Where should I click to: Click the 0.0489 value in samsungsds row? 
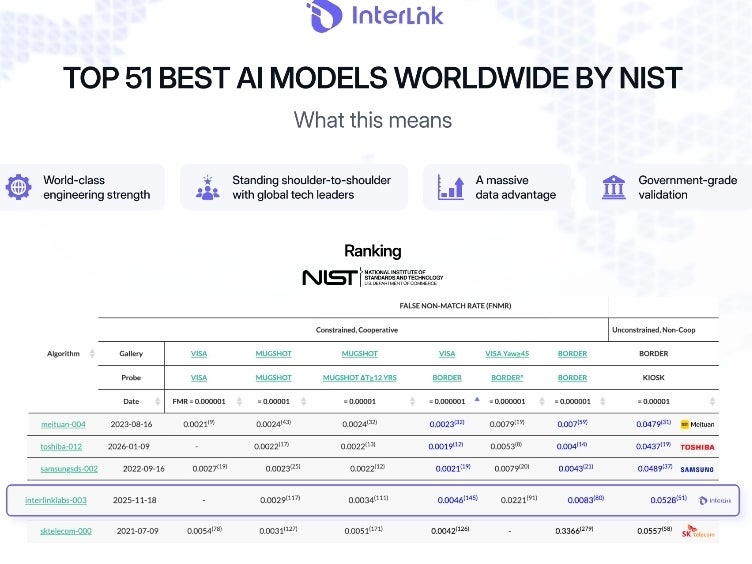(x=655, y=468)
